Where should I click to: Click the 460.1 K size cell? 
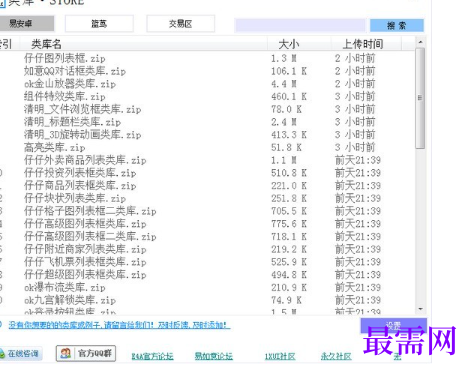click(x=289, y=96)
